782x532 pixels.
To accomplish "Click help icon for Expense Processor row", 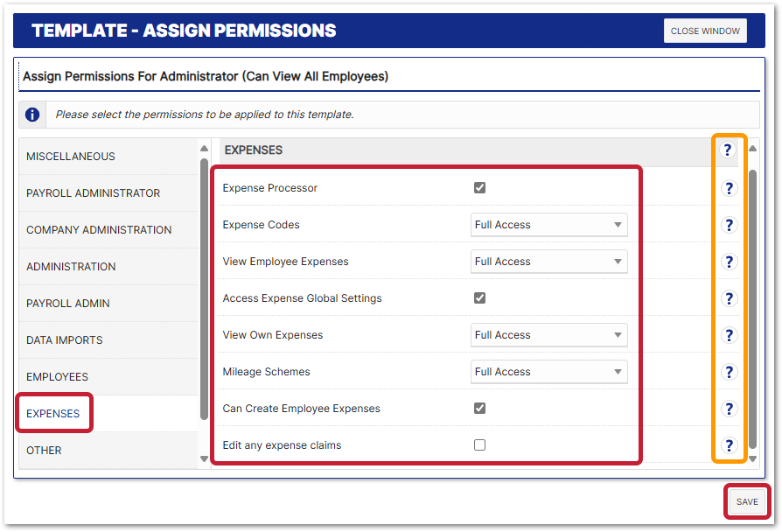I will coord(729,188).
